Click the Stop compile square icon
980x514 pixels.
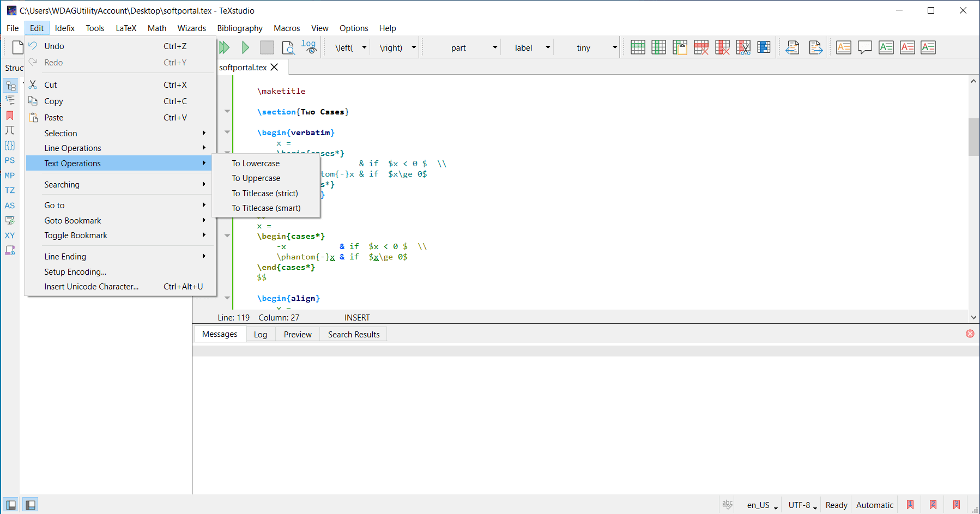pyautogui.click(x=267, y=48)
